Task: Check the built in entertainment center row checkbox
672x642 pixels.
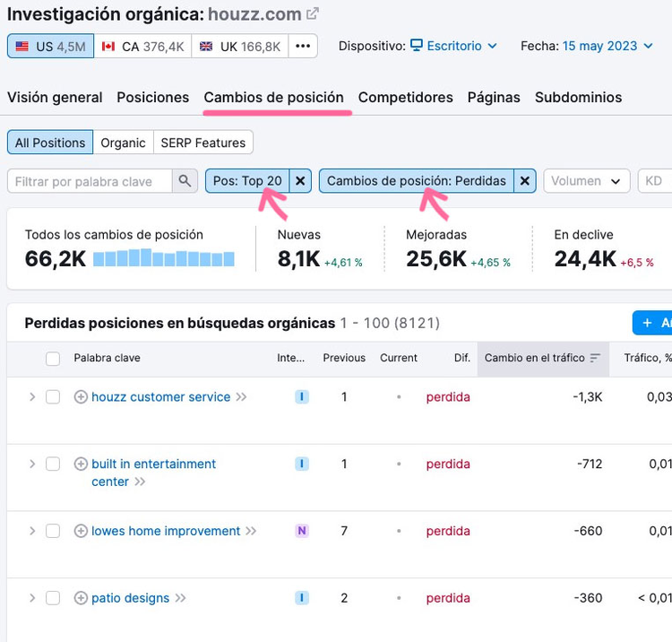Action: pos(53,464)
